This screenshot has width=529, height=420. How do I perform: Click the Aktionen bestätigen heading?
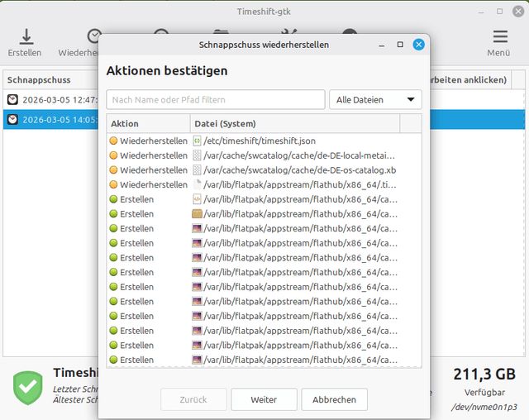tap(167, 71)
